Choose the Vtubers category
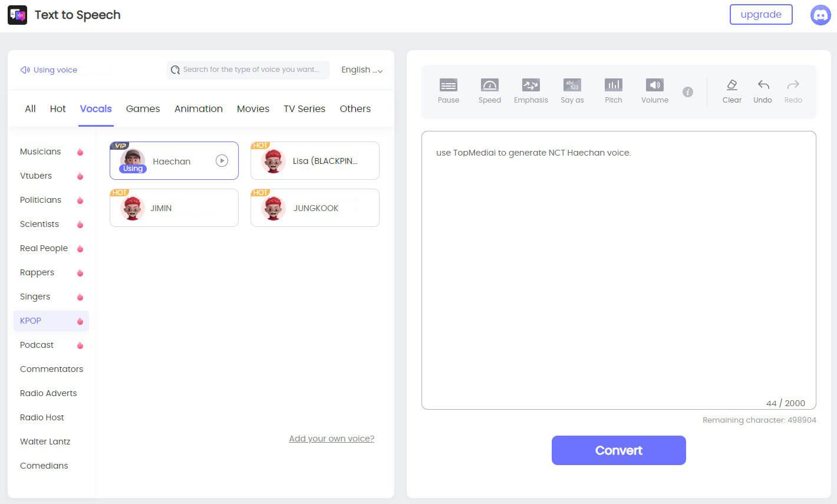Screen dimensions: 837x504 [x=36, y=176]
